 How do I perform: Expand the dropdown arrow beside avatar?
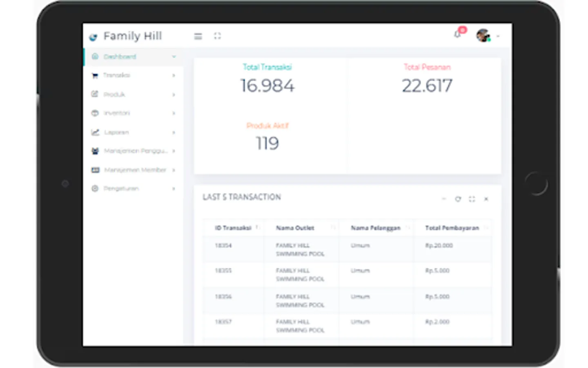[x=498, y=36]
